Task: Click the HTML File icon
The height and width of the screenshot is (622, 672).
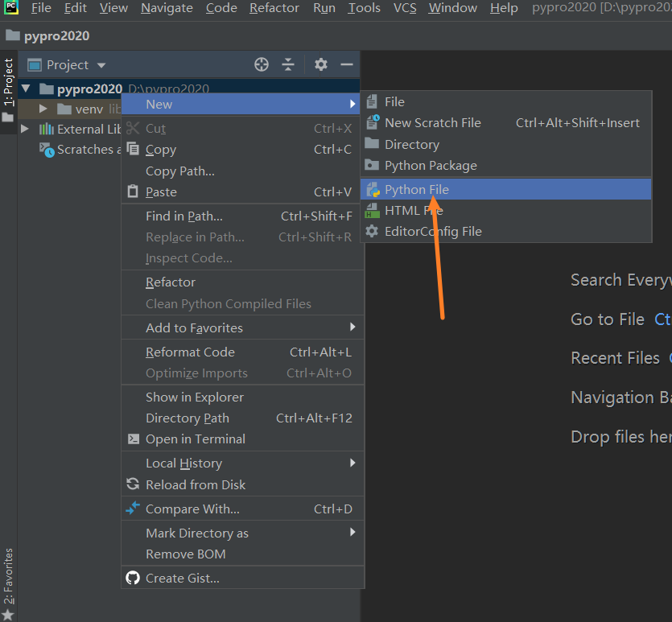Action: pyautogui.click(x=372, y=210)
